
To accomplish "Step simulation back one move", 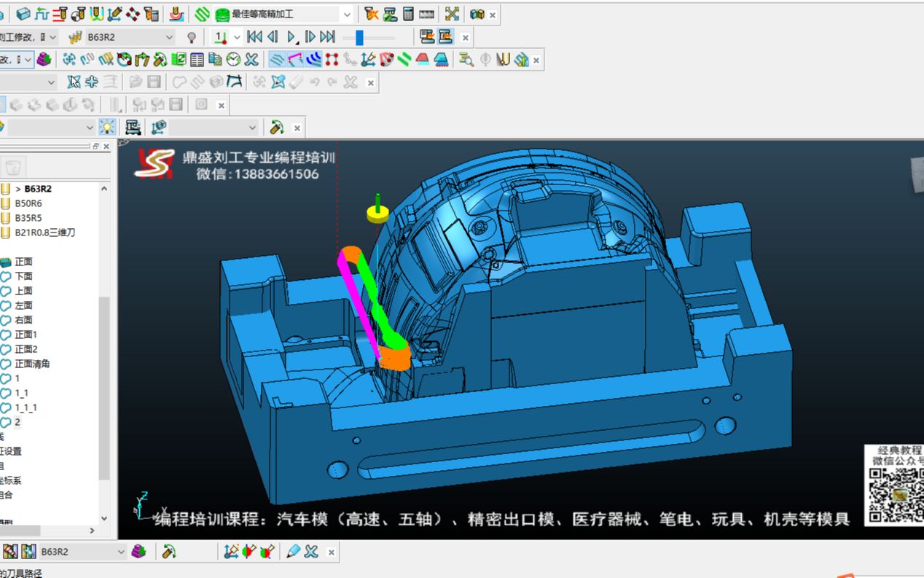I will 273,36.
